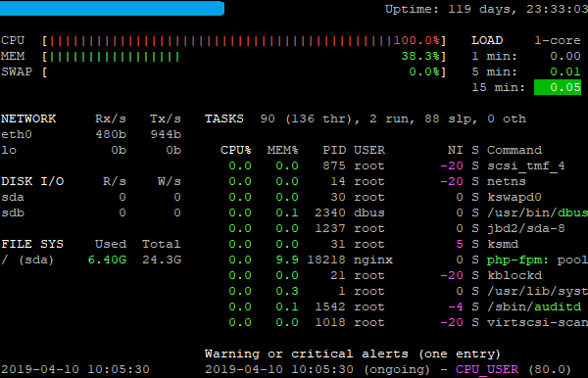Click the nice value -4 of auditd
Viewport: 588px width, 378px height.
[456, 307]
